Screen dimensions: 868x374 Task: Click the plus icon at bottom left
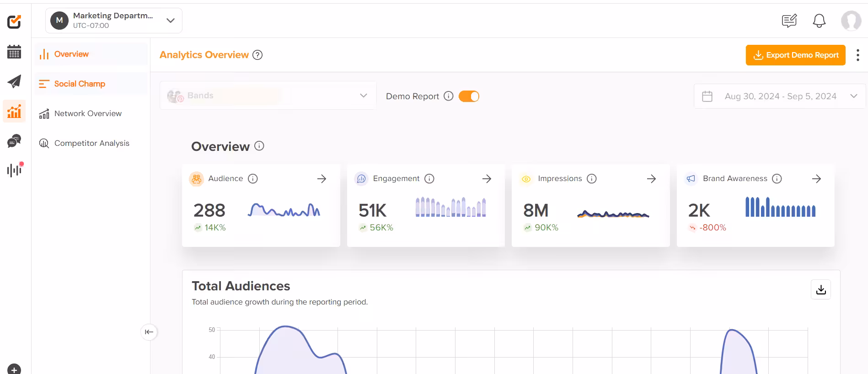14,369
